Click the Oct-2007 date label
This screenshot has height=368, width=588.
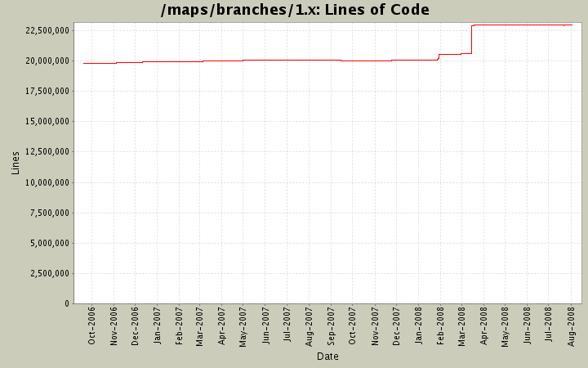pyautogui.click(x=352, y=325)
